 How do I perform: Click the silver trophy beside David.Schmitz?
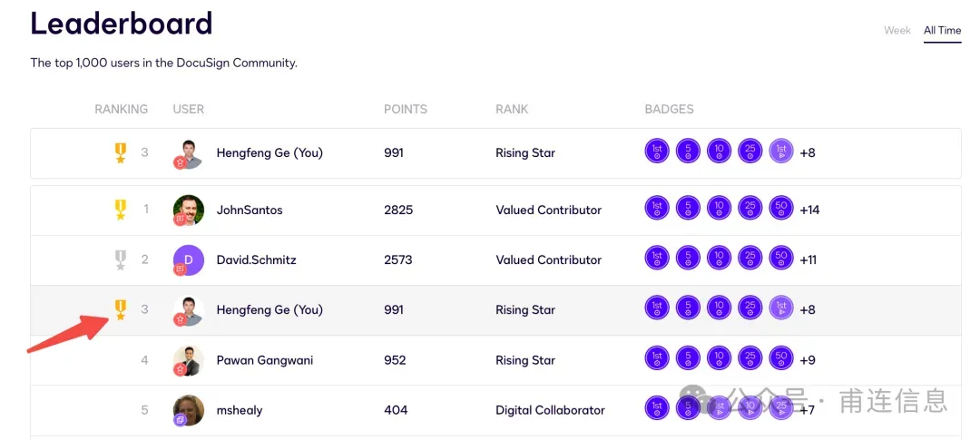(x=120, y=260)
